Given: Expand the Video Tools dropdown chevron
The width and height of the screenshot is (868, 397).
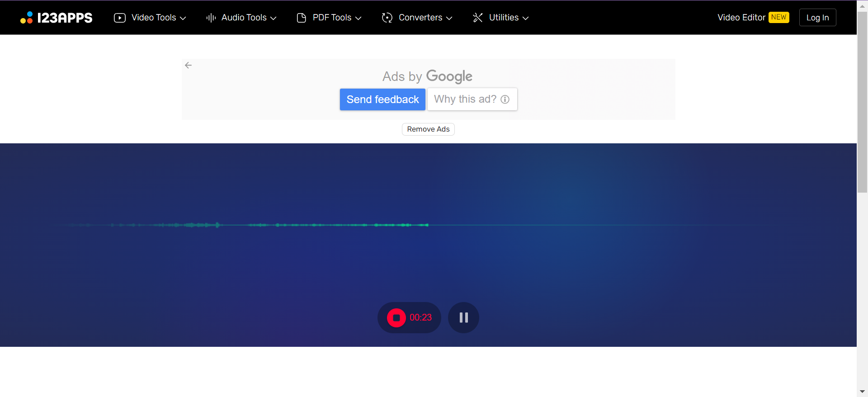Looking at the screenshot, I should click(183, 18).
